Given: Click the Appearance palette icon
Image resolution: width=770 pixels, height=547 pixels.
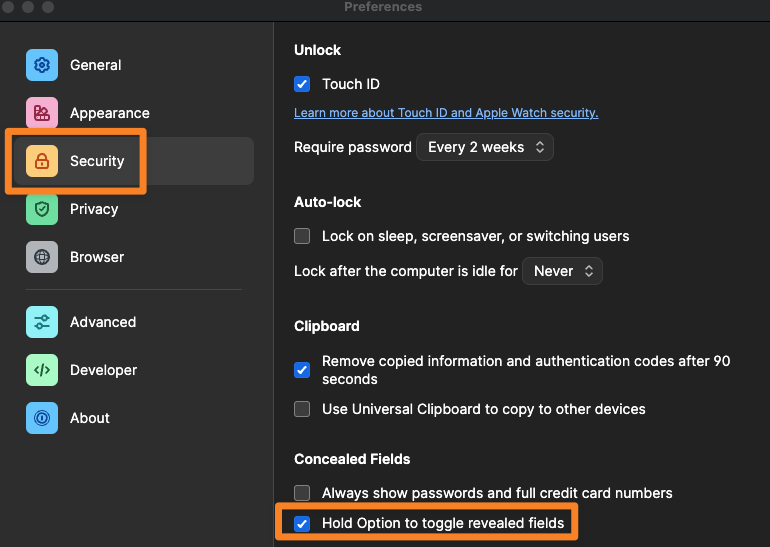Looking at the screenshot, I should click(42, 113).
